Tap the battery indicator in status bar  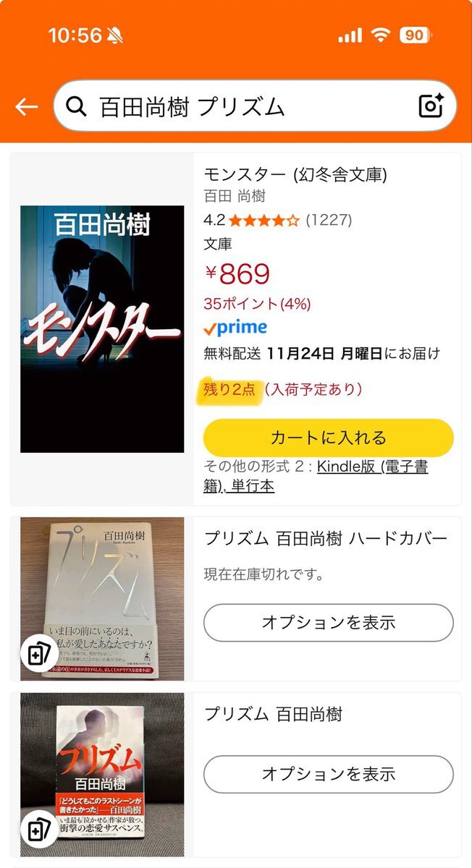tap(415, 35)
